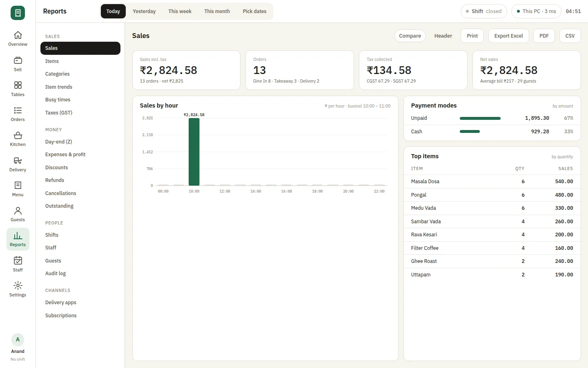Viewport: 588px width, 368px height.
Task: Open the Item trends report
Action: point(80,87)
